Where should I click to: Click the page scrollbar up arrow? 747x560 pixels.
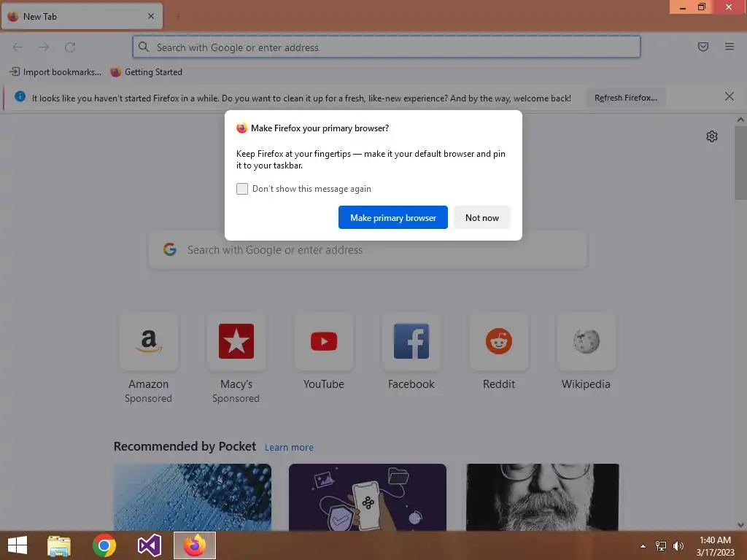740,120
